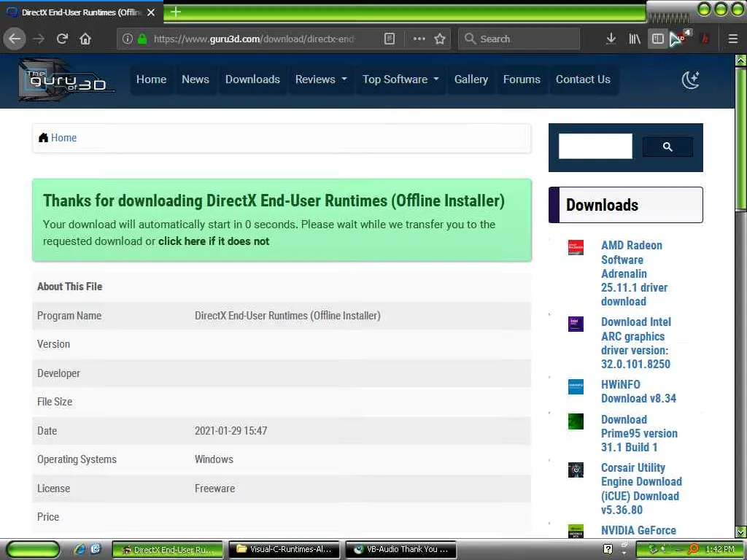The height and width of the screenshot is (560, 747).
Task: Click the HWiNFO thumbnail image
Action: pyautogui.click(x=576, y=386)
